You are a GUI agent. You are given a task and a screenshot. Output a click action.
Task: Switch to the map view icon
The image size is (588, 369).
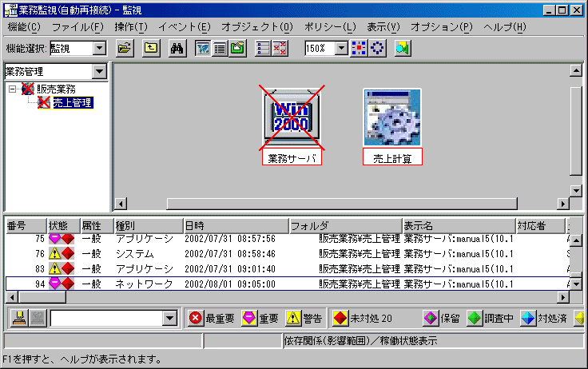203,49
